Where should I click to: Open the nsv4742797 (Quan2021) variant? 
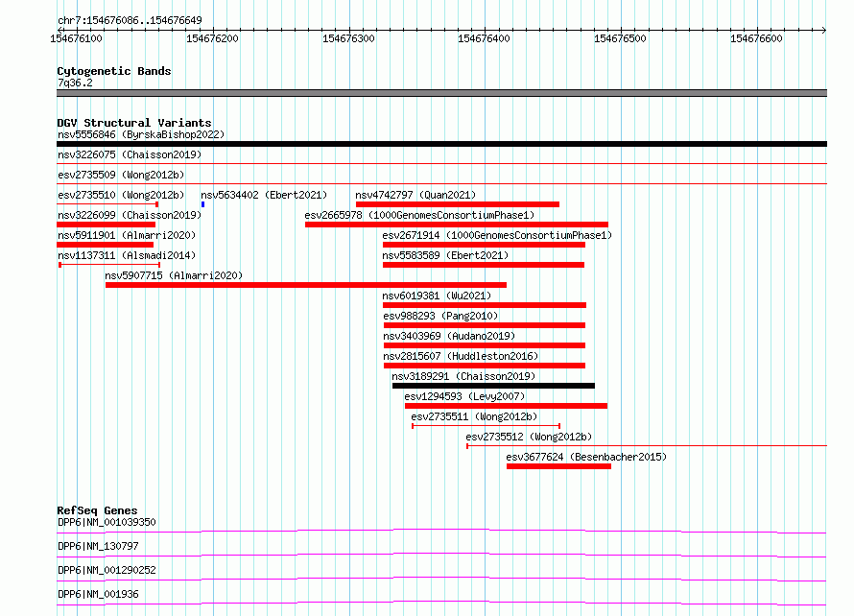coord(415,195)
